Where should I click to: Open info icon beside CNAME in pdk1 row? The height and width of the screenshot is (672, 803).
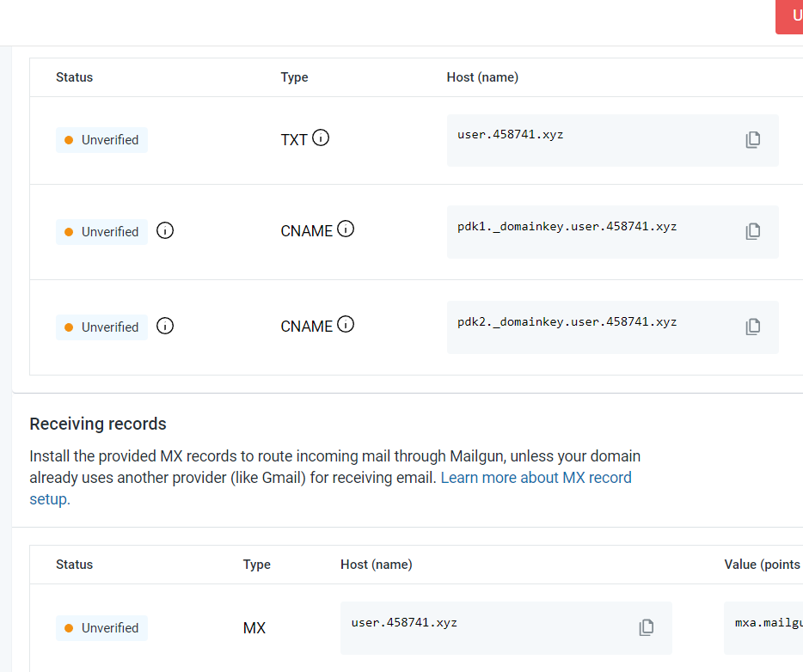point(346,229)
